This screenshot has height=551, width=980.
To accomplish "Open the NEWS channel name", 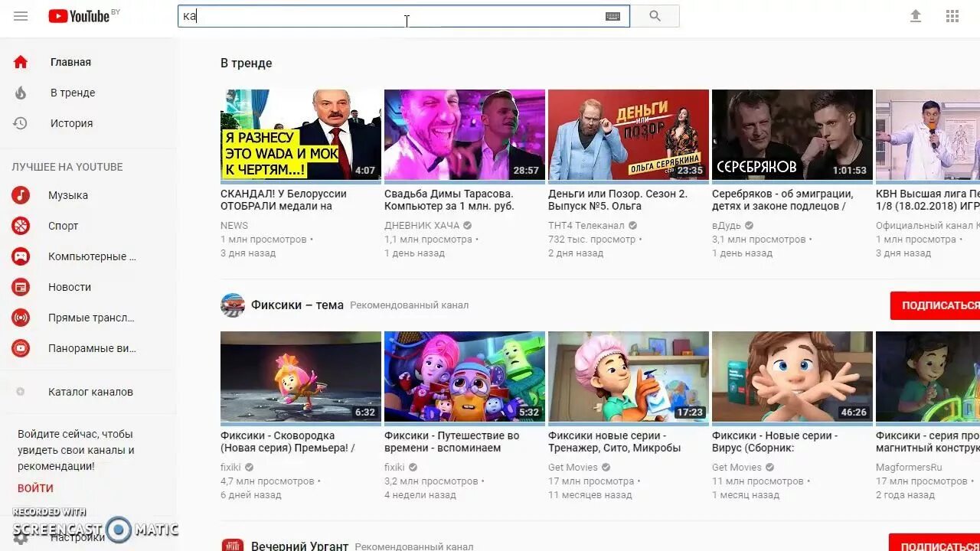I will click(234, 226).
